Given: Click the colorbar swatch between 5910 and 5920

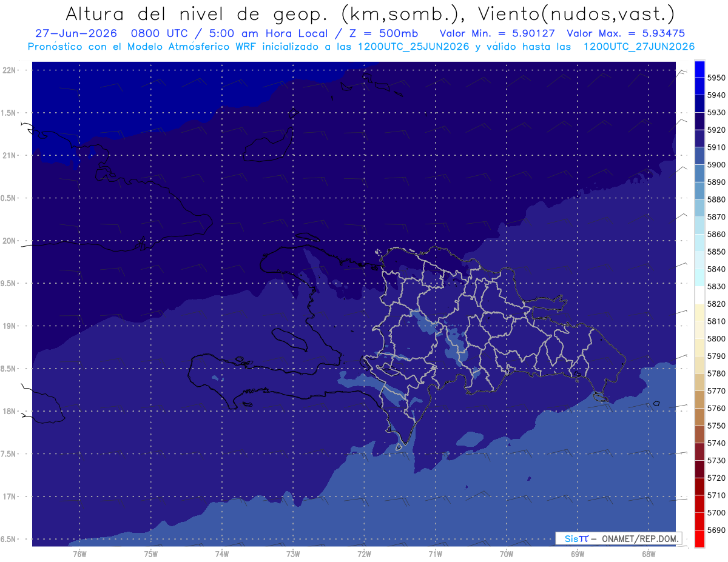Looking at the screenshot, I should point(699,139).
